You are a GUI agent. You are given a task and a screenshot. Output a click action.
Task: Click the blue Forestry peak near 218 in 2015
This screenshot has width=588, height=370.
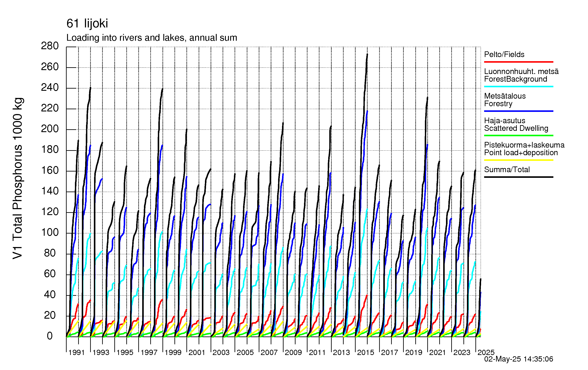(x=367, y=111)
